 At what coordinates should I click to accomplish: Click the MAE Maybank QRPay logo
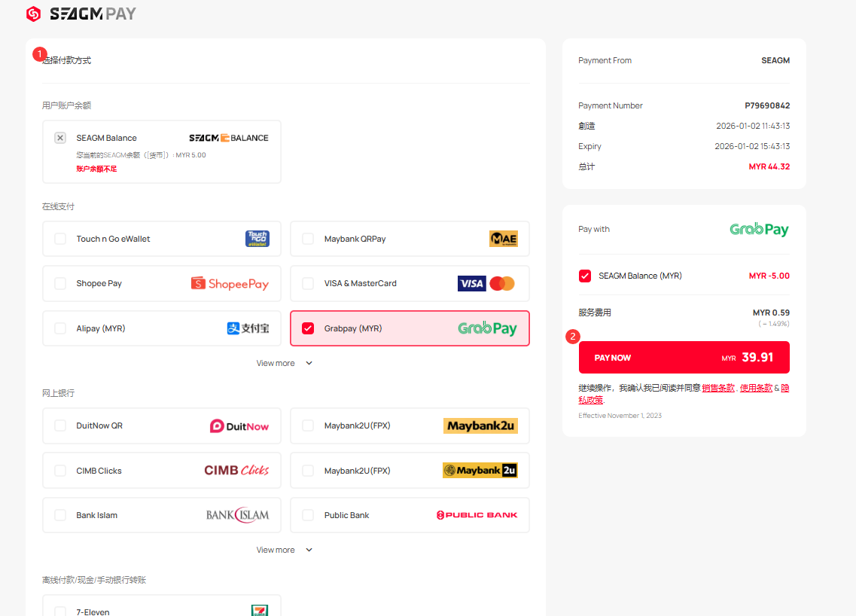coord(503,239)
